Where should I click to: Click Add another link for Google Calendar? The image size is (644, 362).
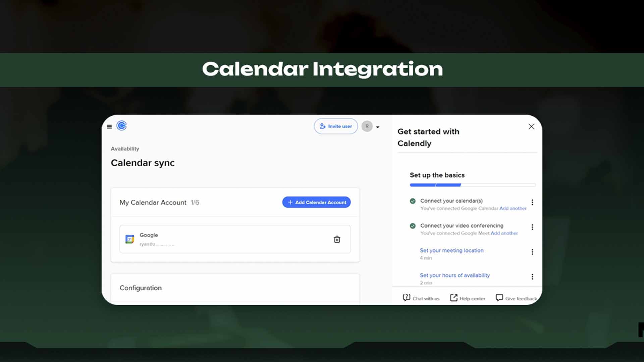(513, 208)
